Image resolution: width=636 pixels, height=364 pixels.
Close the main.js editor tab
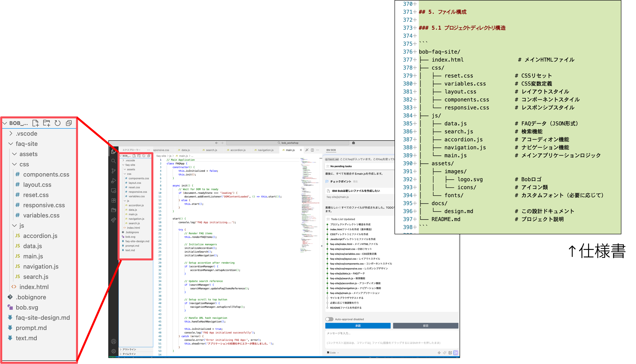tap(301, 150)
